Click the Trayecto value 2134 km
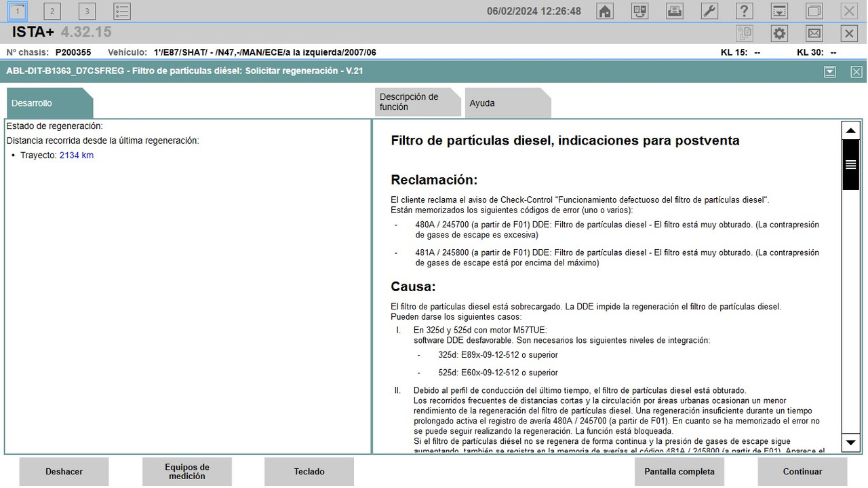Viewport: 868px width, 488px height. coord(77,155)
